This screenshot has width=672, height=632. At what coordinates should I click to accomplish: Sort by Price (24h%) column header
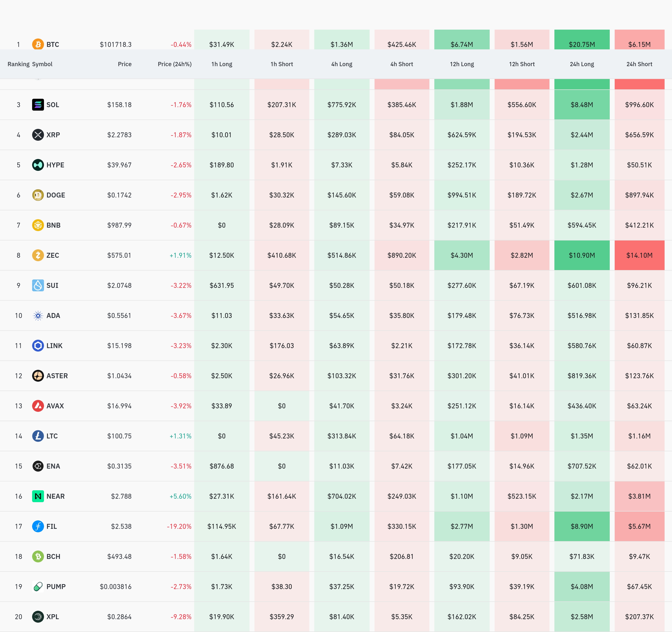pos(174,64)
